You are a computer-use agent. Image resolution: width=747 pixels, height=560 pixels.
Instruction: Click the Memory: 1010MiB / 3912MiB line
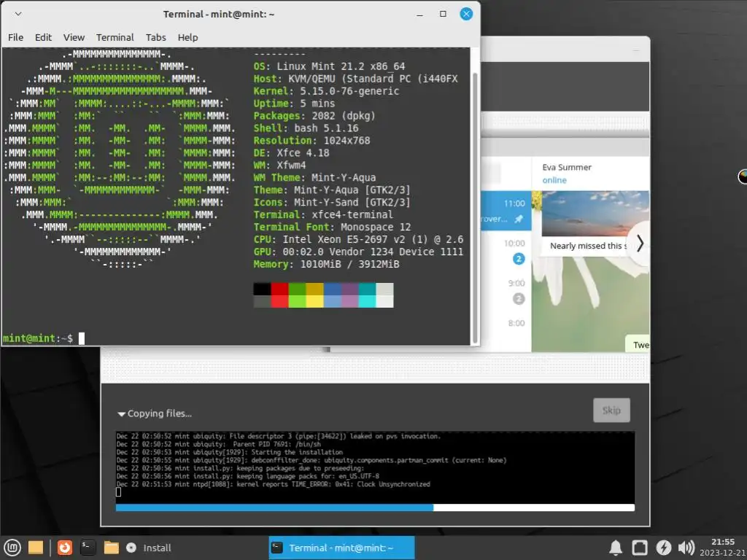coord(326,264)
